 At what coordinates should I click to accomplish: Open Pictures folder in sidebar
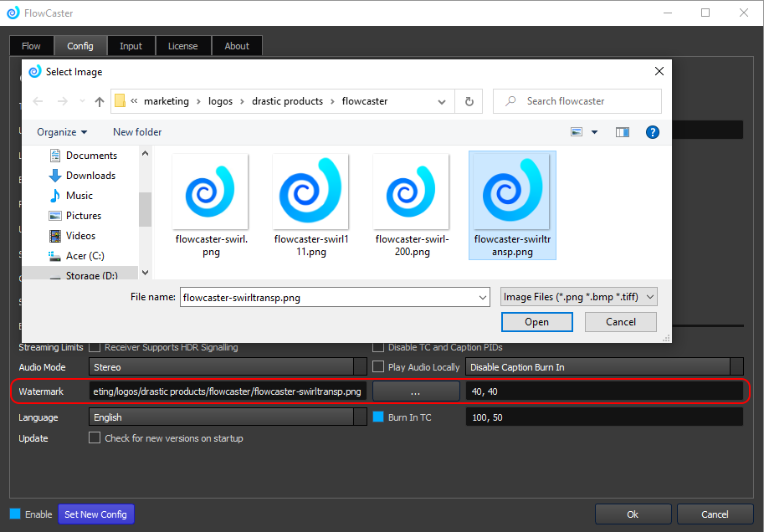click(75, 215)
